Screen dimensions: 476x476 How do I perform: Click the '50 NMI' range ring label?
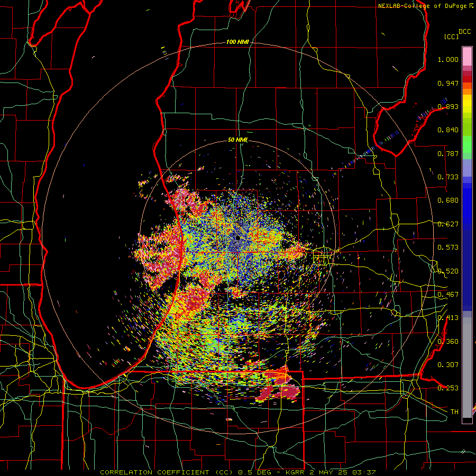tap(237, 140)
